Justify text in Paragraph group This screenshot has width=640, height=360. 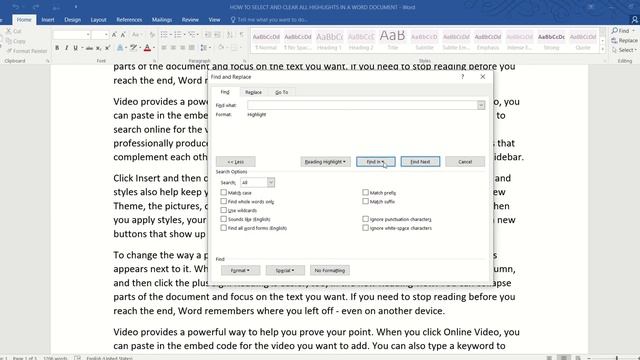click(191, 48)
